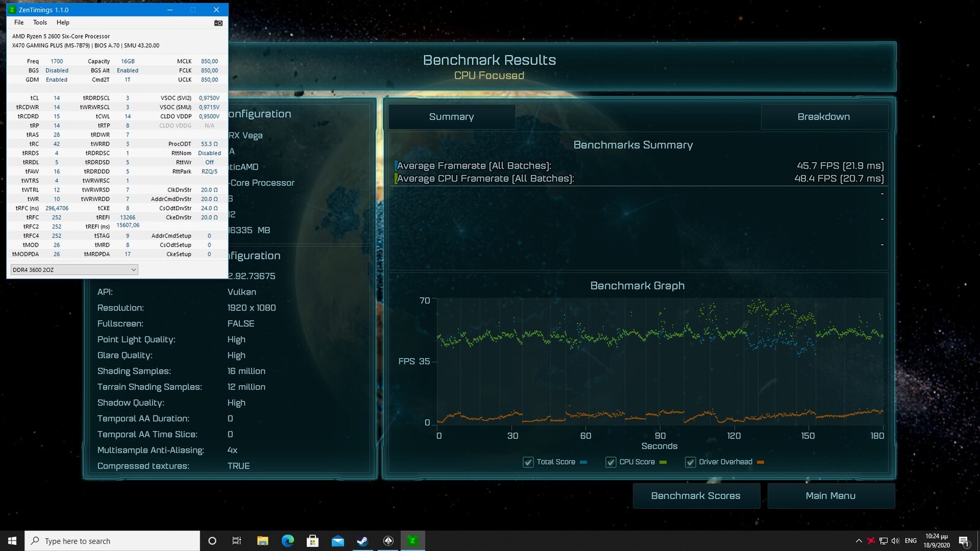Viewport: 980px width, 551px height.
Task: Click the ZenTimings app icon in title bar
Action: coord(12,10)
